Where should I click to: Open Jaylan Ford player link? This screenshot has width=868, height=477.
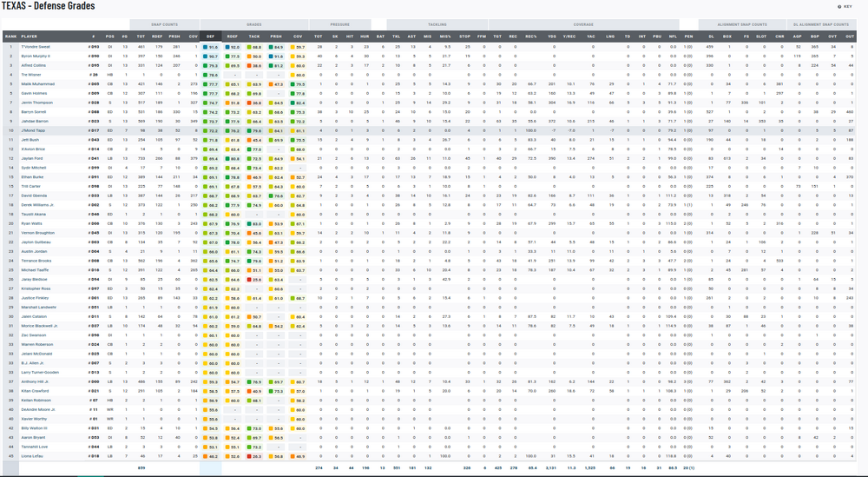[x=32, y=158]
